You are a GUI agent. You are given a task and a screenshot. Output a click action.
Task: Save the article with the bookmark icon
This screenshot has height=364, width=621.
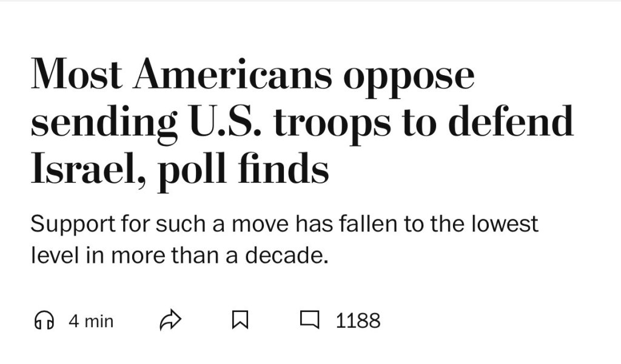coord(241,320)
